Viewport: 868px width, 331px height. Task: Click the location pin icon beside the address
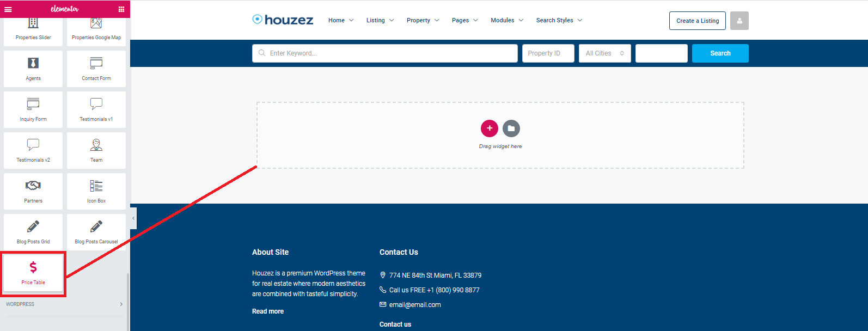(383, 275)
